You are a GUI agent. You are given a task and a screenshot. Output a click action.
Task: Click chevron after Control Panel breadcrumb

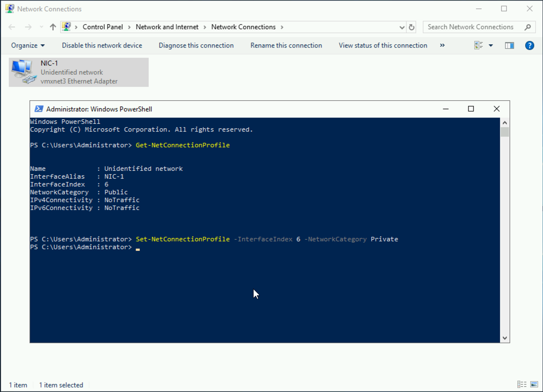(129, 27)
